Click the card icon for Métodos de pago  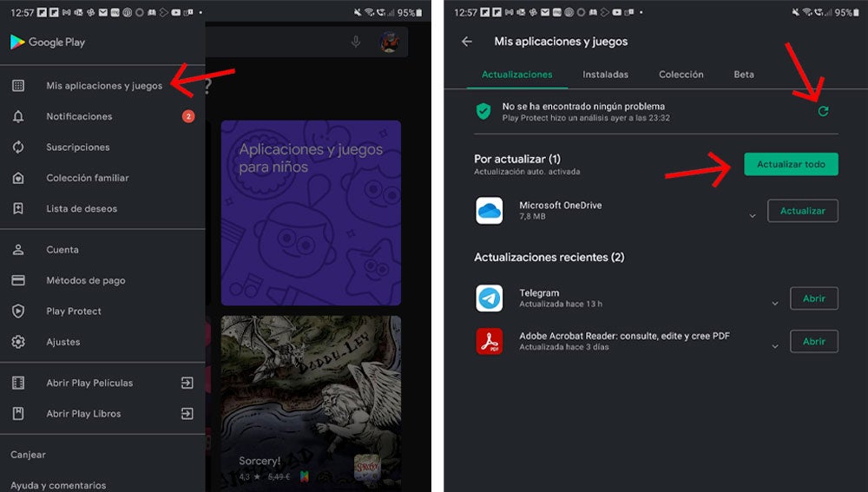pyautogui.click(x=18, y=280)
